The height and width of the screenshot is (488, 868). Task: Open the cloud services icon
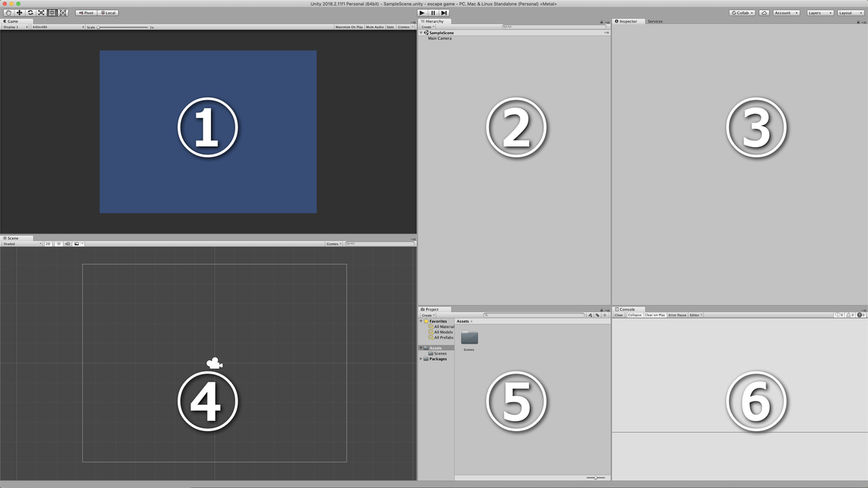764,13
